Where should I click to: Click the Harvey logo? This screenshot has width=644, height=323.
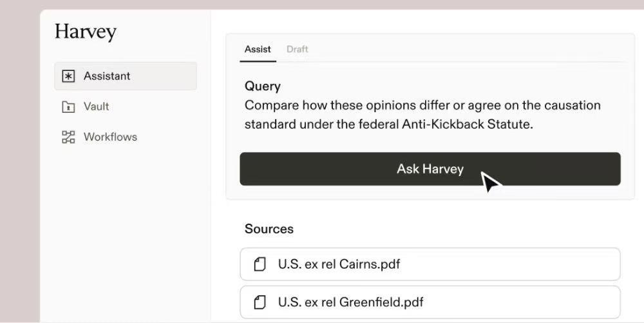tap(86, 32)
